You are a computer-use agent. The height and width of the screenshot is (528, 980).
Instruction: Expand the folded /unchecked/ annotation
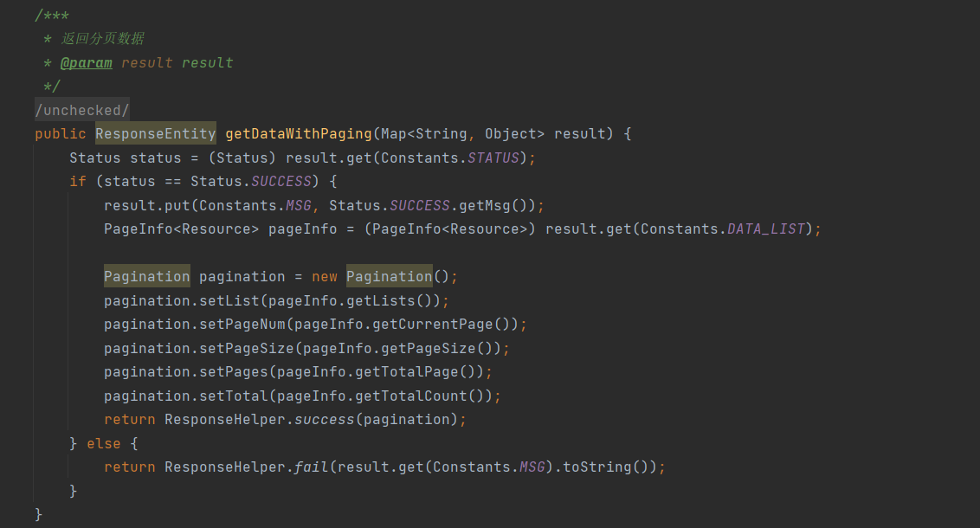tap(82, 110)
